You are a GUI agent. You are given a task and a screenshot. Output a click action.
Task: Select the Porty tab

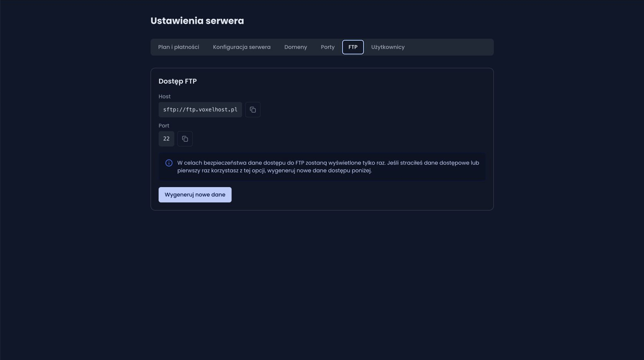(328, 47)
